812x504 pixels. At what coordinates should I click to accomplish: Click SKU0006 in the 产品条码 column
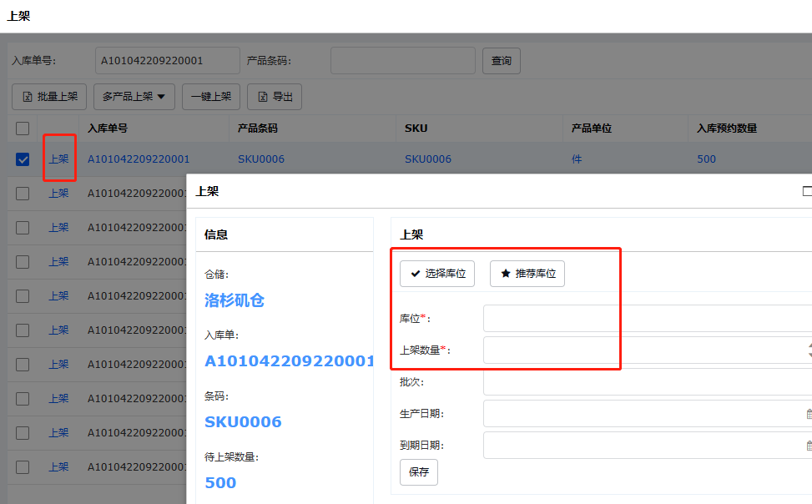(x=261, y=159)
